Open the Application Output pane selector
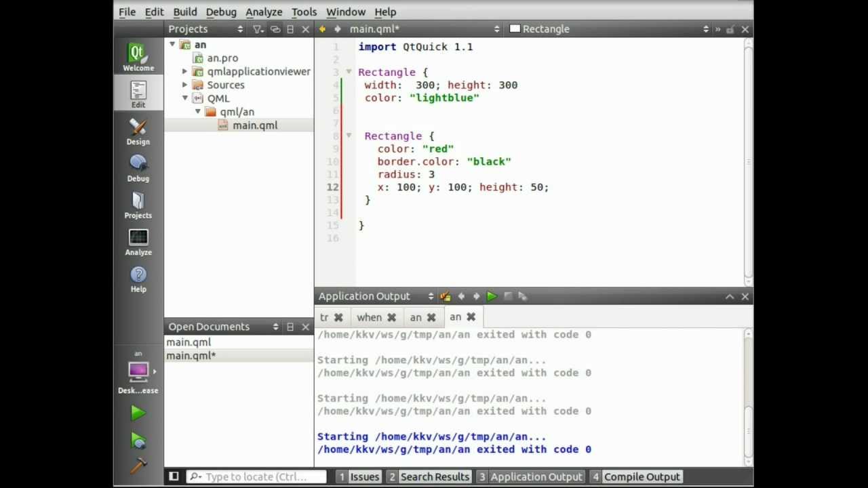The width and height of the screenshot is (868, 488). [x=431, y=296]
